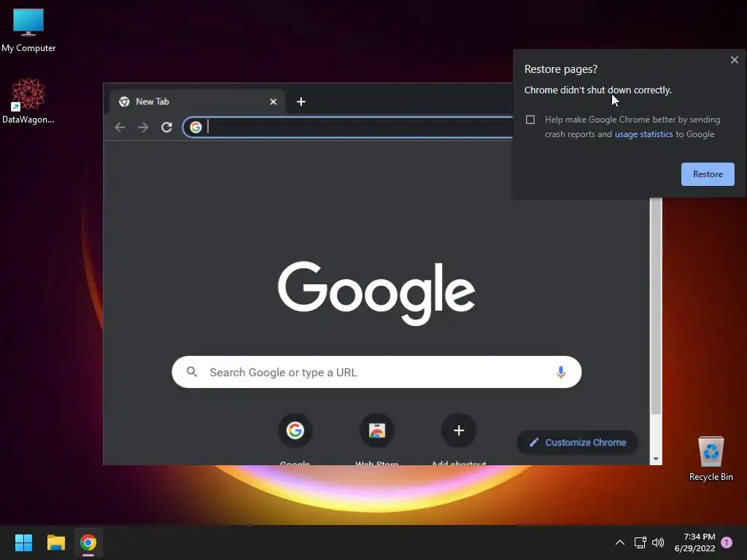Click the voice search microphone icon
Viewport: 747px width, 560px height.
pos(561,372)
